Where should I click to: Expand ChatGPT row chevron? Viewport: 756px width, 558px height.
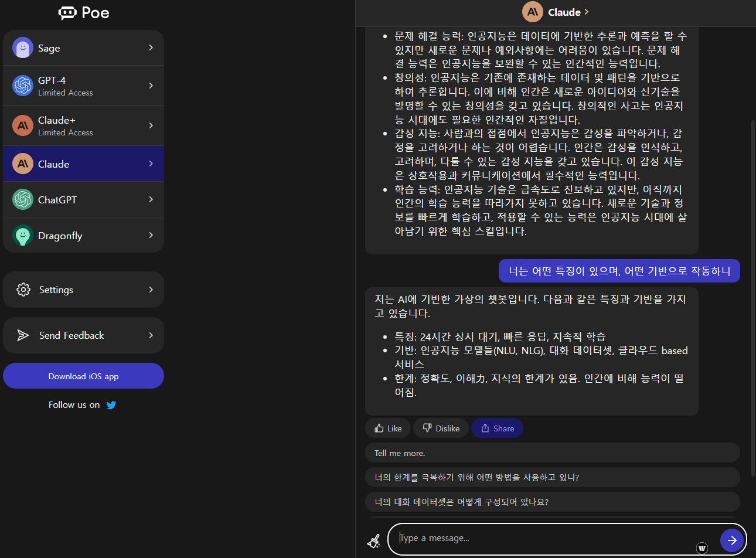click(151, 199)
